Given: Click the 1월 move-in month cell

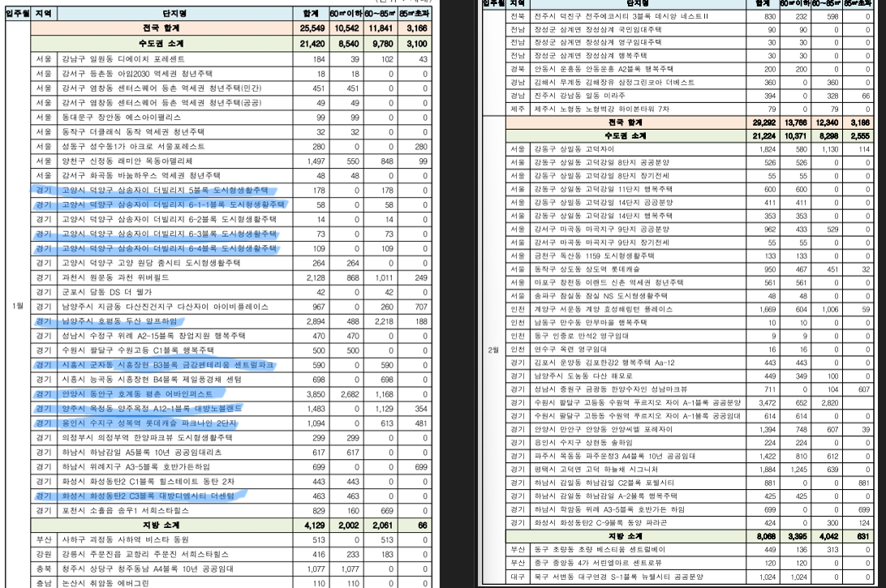Looking at the screenshot, I should [18, 306].
